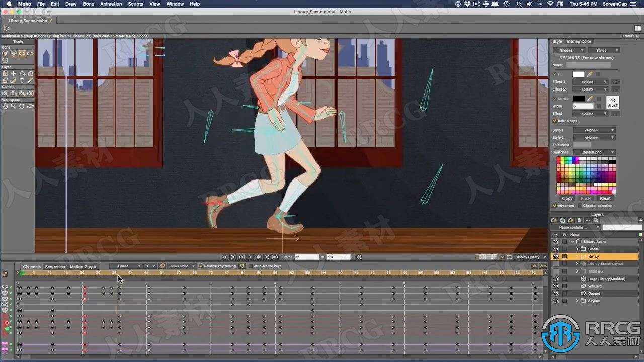Click the fill color eyedropper icon
This screenshot has width=644, height=362.
(x=590, y=74)
